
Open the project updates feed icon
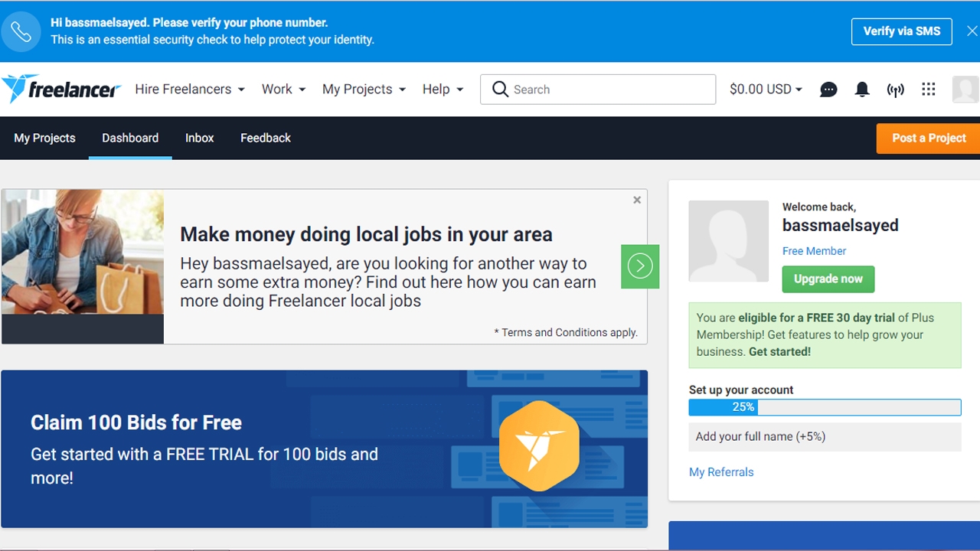[x=895, y=90]
